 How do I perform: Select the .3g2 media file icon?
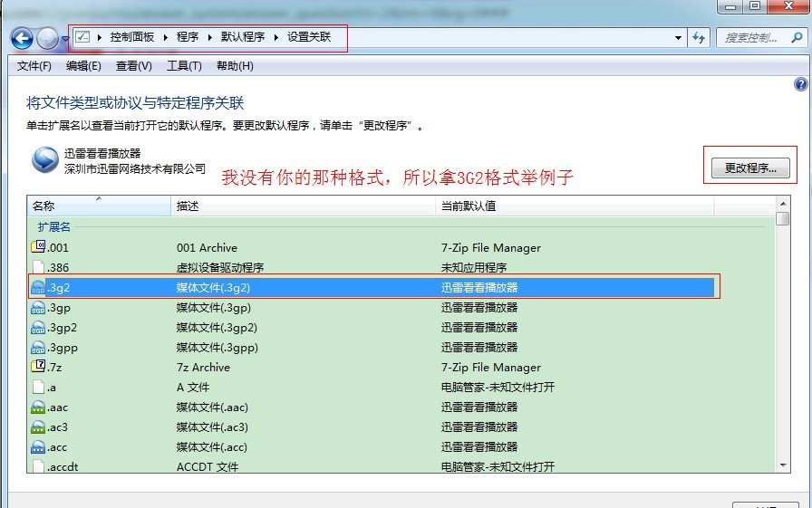[x=38, y=288]
